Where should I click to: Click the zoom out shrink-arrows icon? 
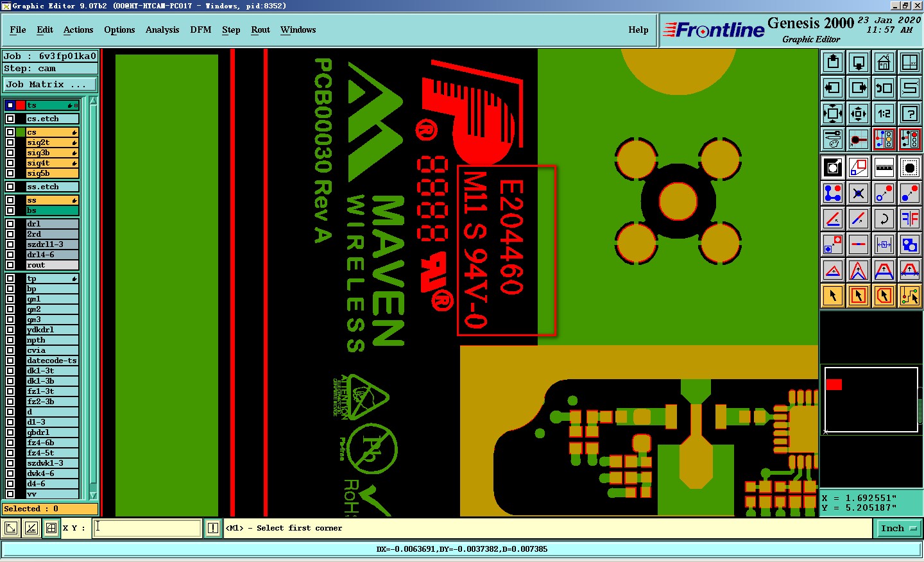[859, 114]
